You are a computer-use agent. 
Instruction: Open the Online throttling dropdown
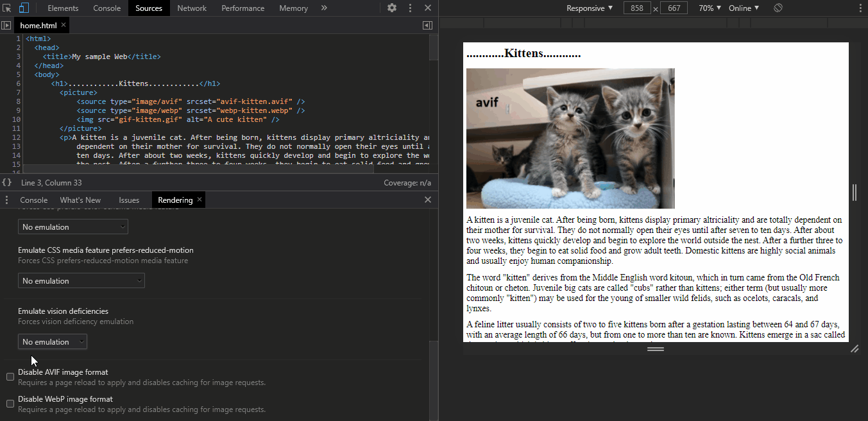(744, 8)
